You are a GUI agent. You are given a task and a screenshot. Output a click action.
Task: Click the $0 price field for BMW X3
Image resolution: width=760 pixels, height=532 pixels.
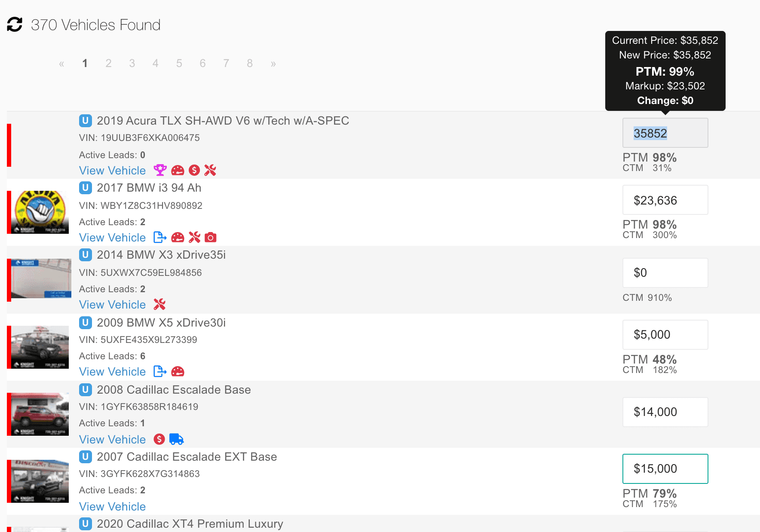pos(665,273)
